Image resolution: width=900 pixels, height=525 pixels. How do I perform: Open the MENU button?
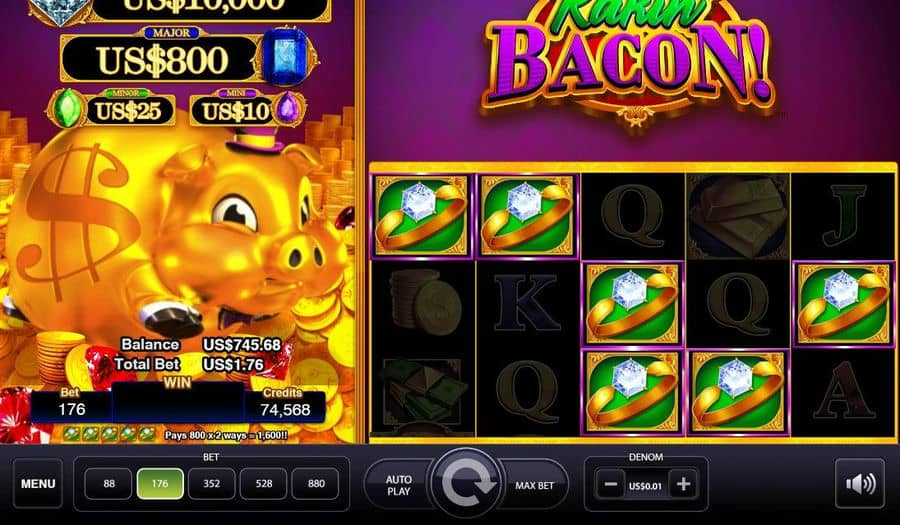click(x=38, y=484)
